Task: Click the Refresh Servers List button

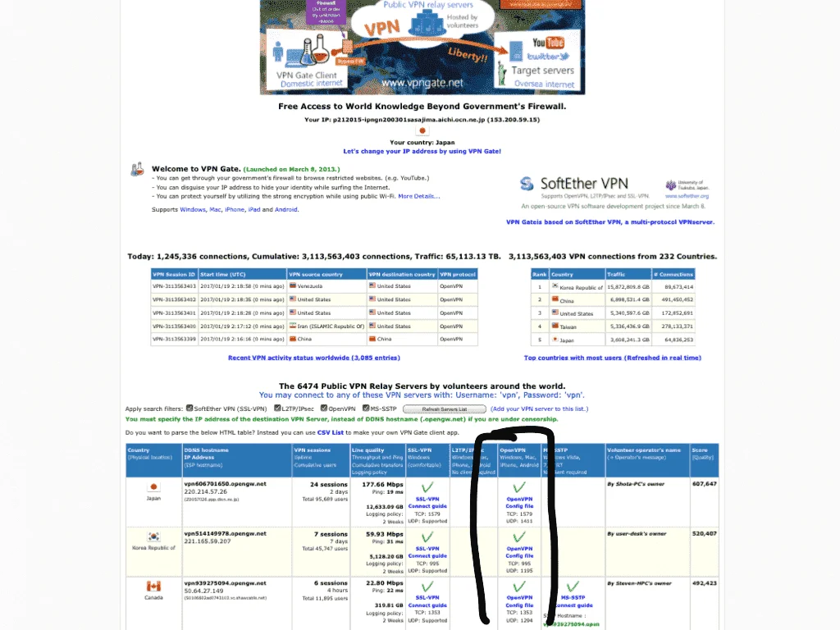Action: (444, 409)
